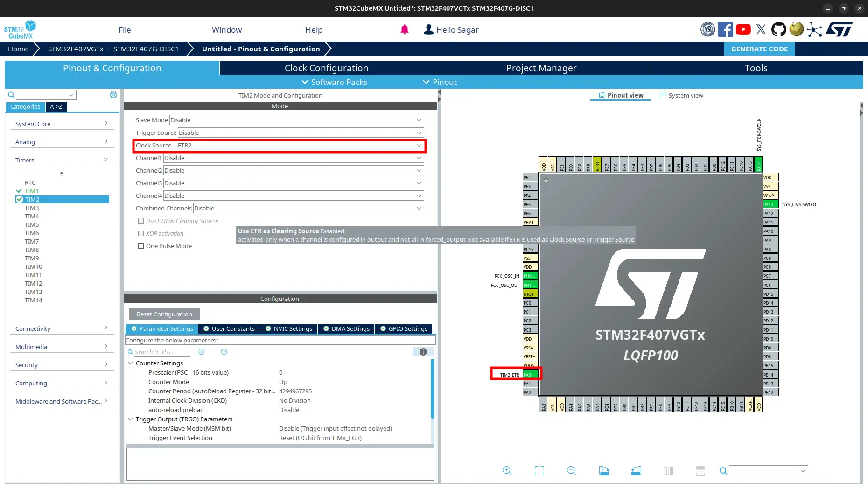Go to next parameter search result

coord(224,352)
